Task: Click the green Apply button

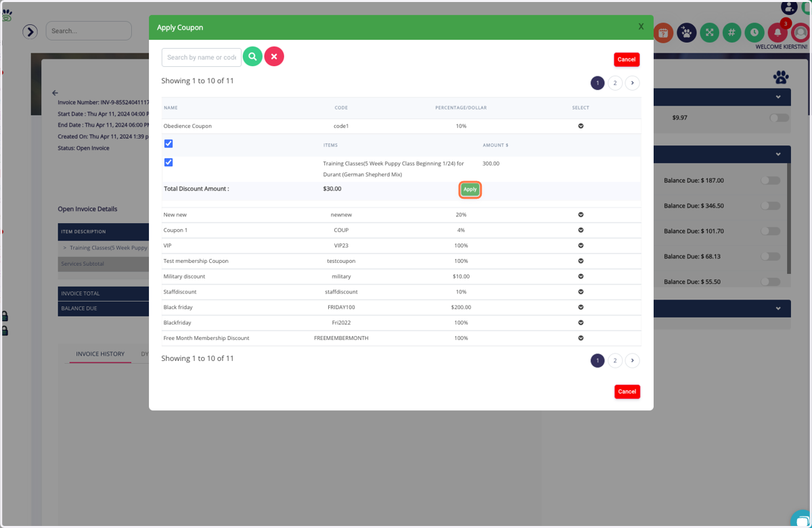Action: pos(470,189)
